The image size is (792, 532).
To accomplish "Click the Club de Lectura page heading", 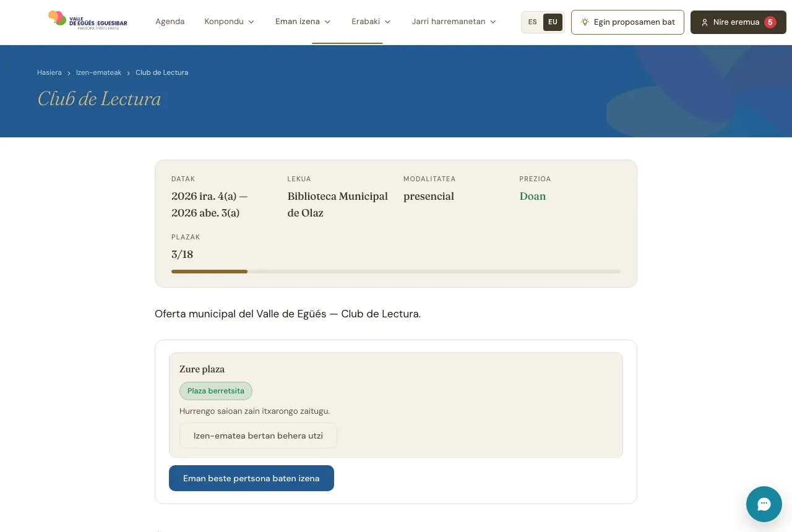I will (x=99, y=99).
